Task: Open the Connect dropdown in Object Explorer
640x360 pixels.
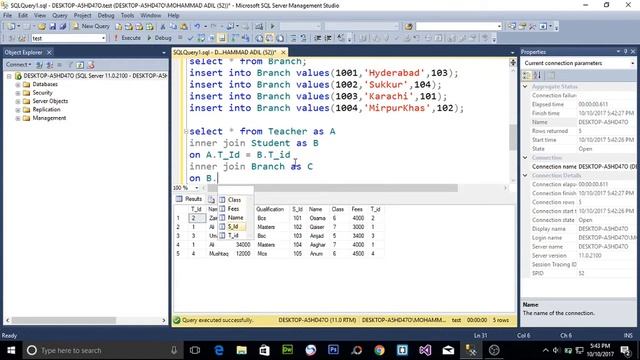Action: 18,64
